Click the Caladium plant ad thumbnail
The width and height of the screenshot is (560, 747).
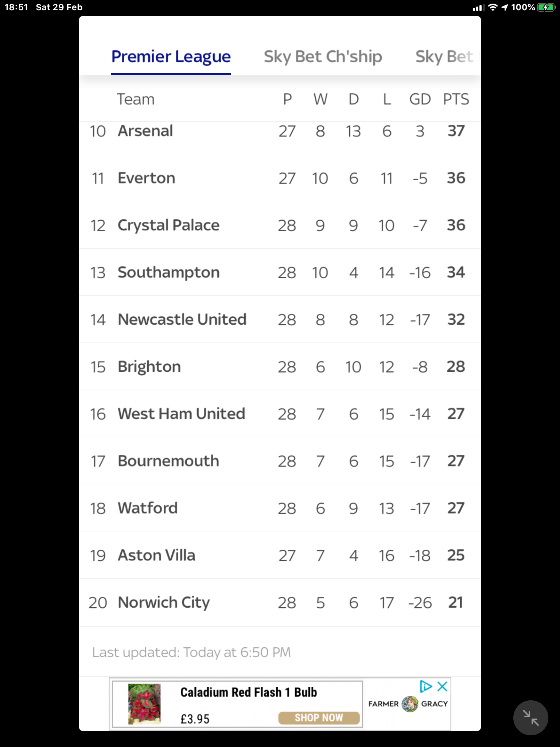tap(144, 704)
